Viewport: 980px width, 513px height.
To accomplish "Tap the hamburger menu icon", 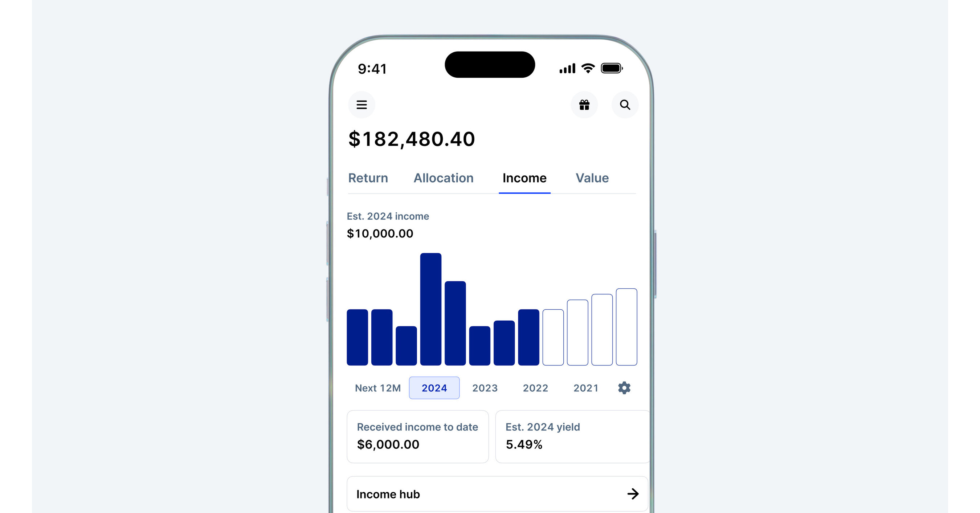I will point(361,105).
